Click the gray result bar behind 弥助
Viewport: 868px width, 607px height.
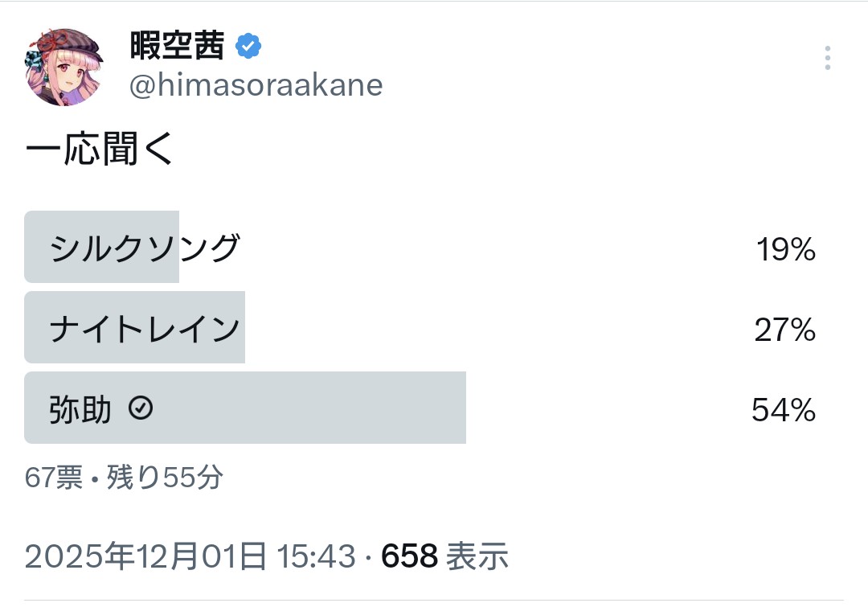(x=321, y=408)
